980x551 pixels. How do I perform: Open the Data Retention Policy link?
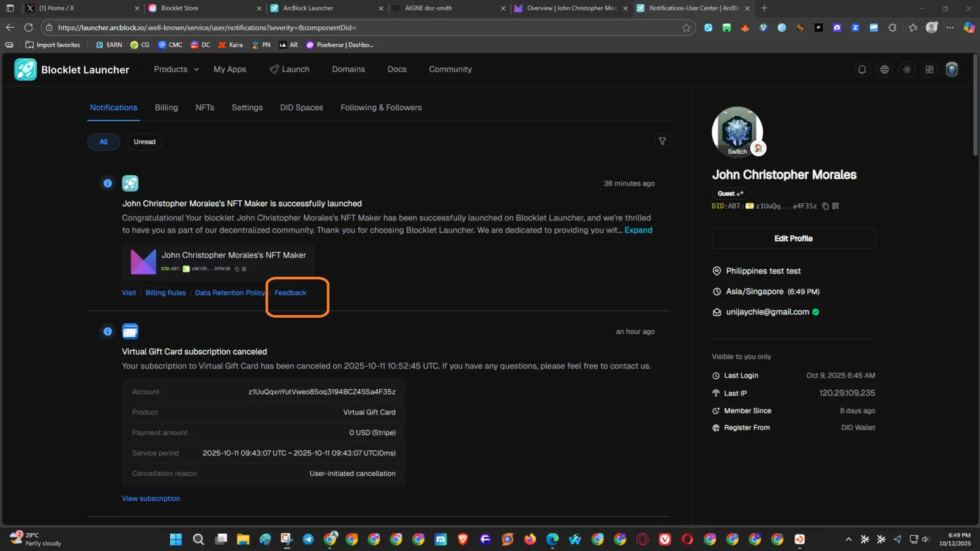(230, 293)
